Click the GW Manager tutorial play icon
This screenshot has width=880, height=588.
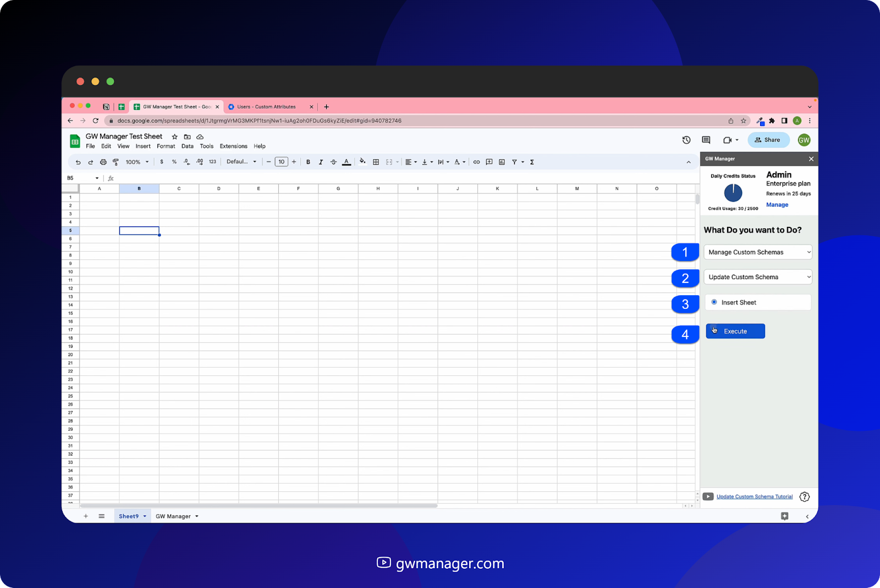pyautogui.click(x=708, y=496)
